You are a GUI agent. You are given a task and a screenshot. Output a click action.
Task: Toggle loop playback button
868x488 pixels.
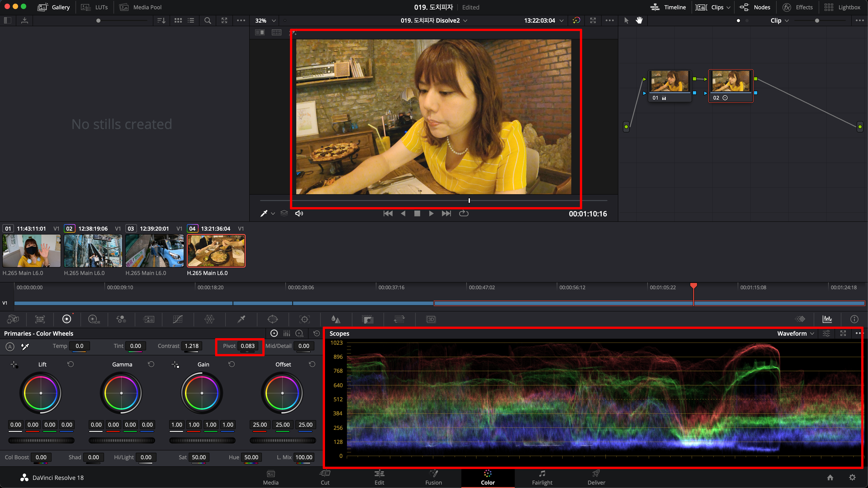(464, 213)
